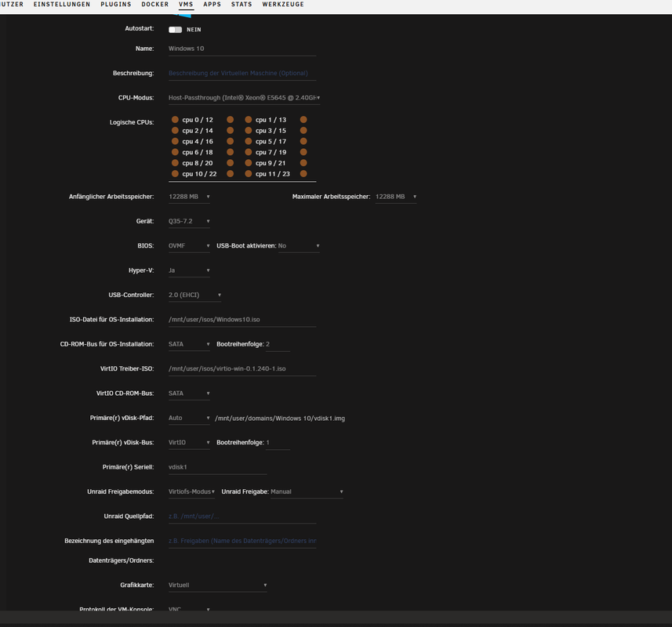672x627 pixels.
Task: Toggle the cpu 20 thread checkbox
Action: (231, 163)
